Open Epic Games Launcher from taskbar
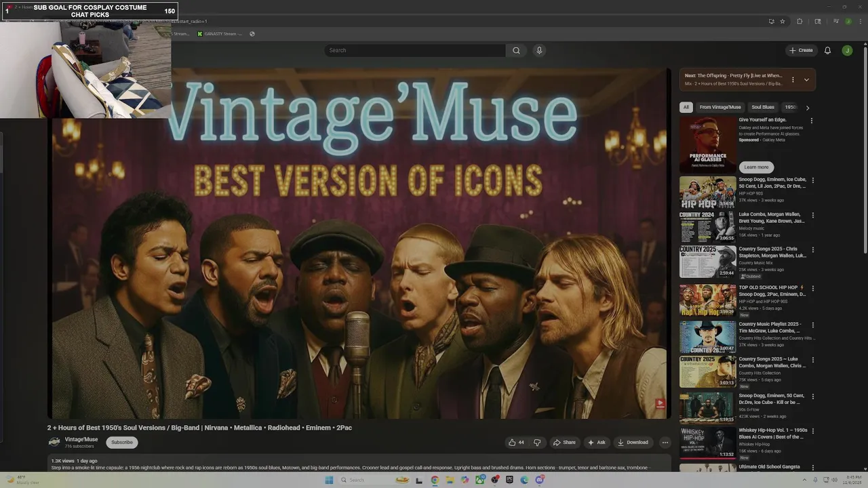Image resolution: width=868 pixels, height=488 pixels. [x=509, y=480]
